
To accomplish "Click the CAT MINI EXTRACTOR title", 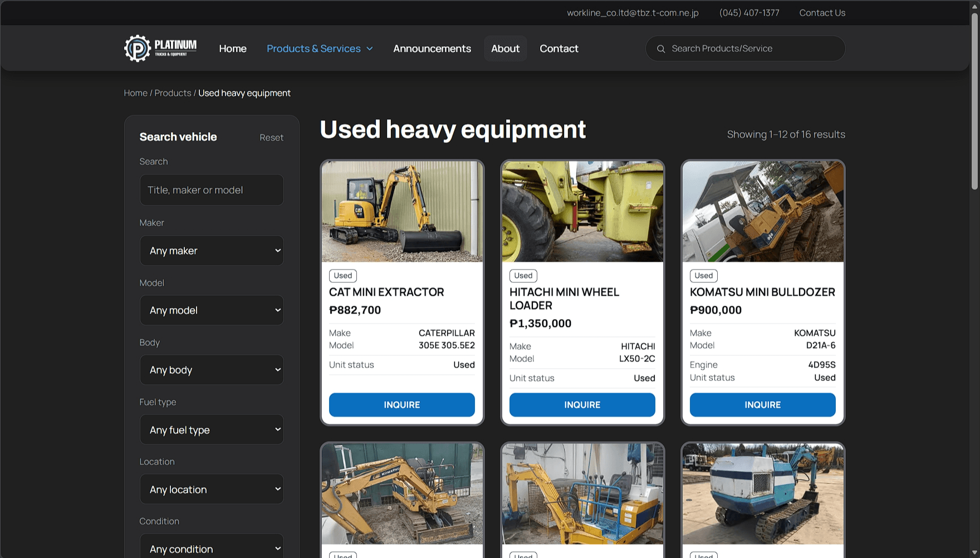I will pyautogui.click(x=386, y=292).
